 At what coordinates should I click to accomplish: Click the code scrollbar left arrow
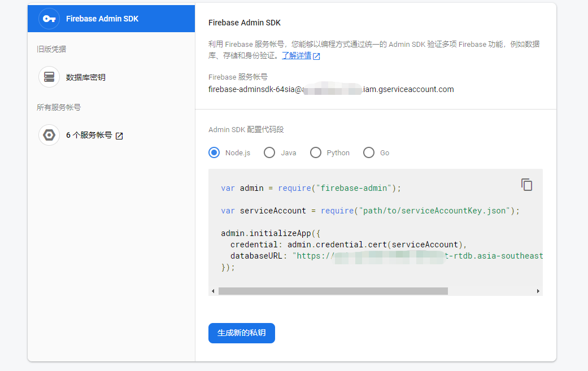click(x=213, y=291)
